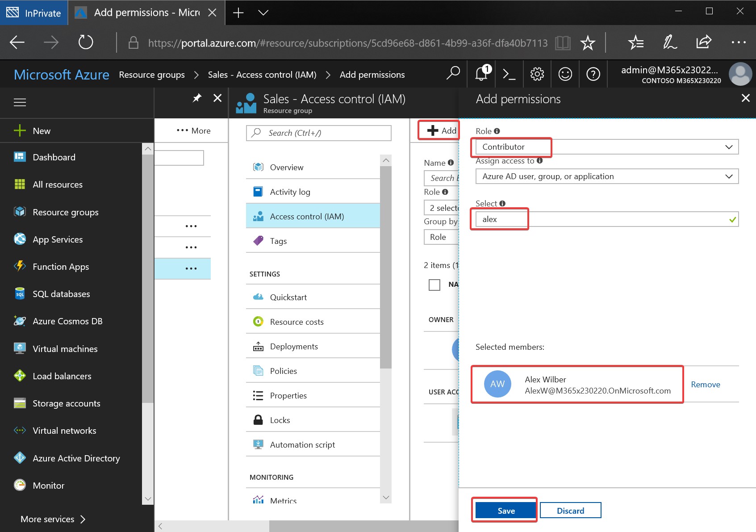The width and height of the screenshot is (756, 532).
Task: Pin the resource groups blade
Action: [197, 98]
